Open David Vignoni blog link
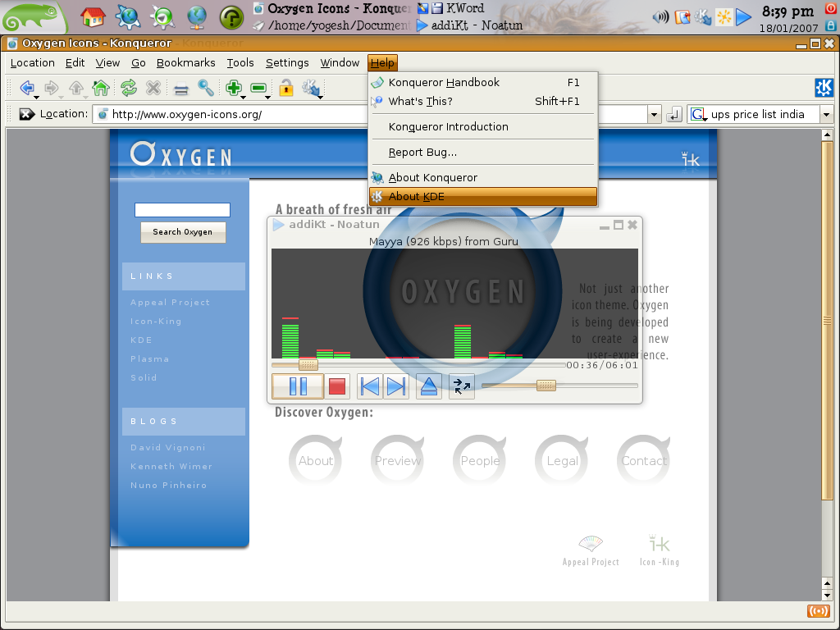Viewport: 840px width, 630px height. (x=167, y=447)
